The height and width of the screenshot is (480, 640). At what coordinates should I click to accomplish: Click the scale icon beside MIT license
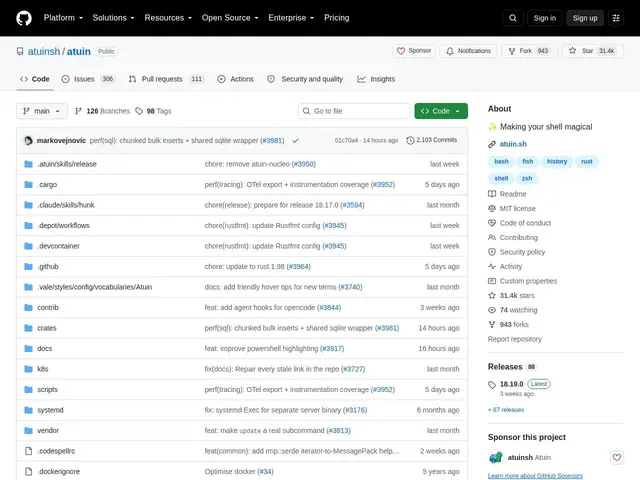(x=492, y=208)
